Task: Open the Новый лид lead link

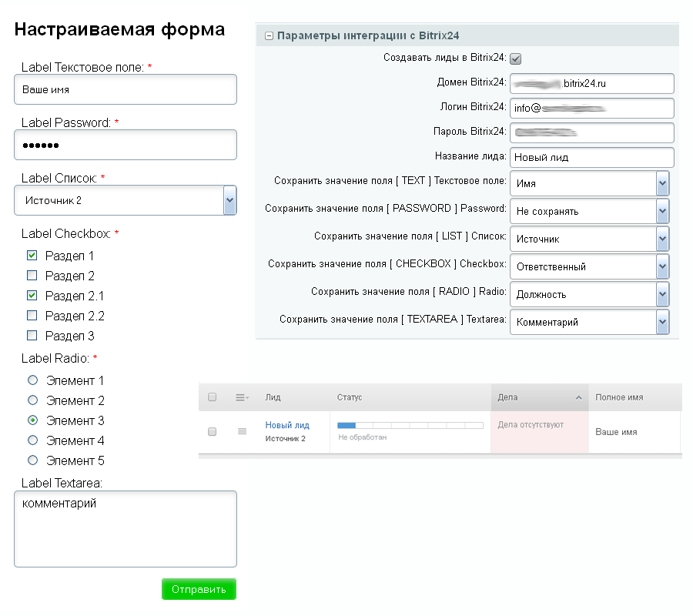Action: [287, 425]
